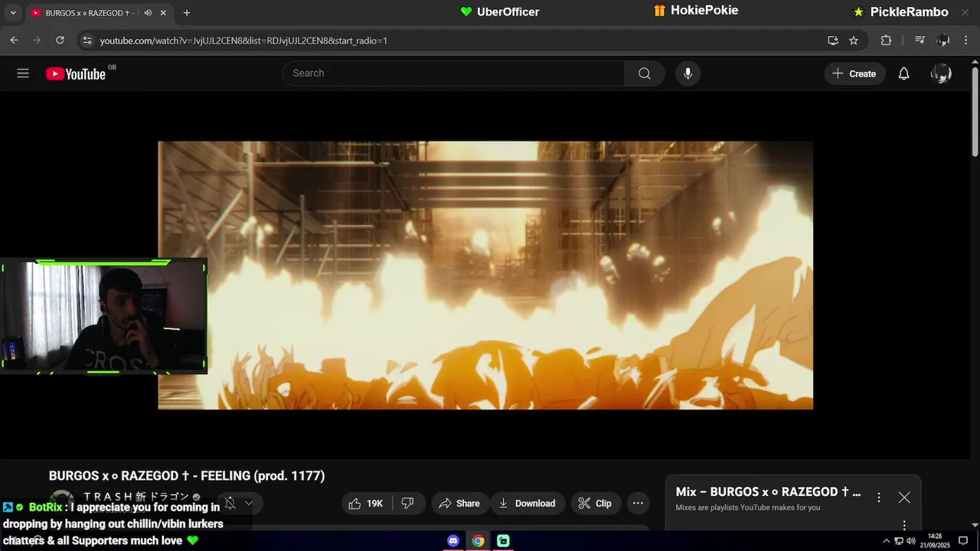980x551 pixels.
Task: Install app icon in address bar
Action: (x=833, y=41)
